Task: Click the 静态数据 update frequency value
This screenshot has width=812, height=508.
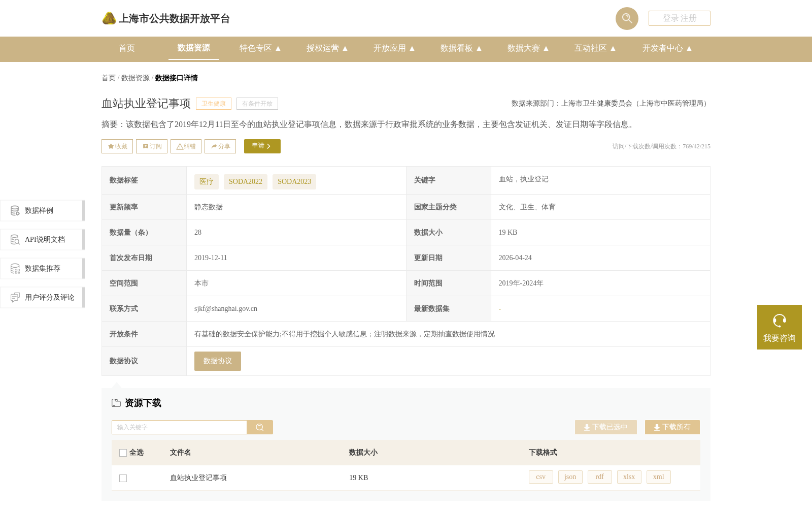Action: point(209,207)
